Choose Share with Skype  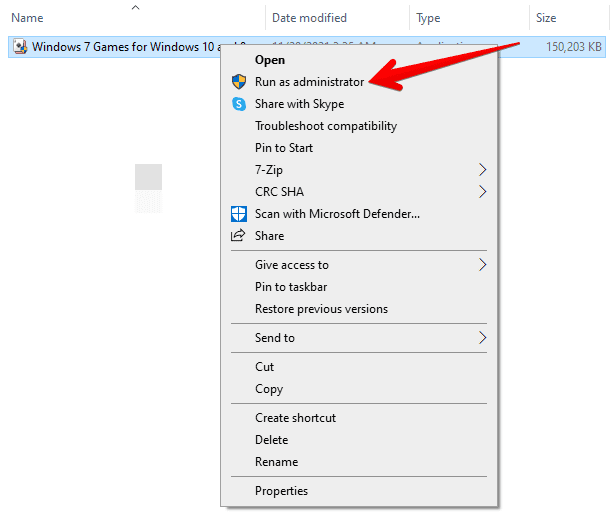[359, 104]
